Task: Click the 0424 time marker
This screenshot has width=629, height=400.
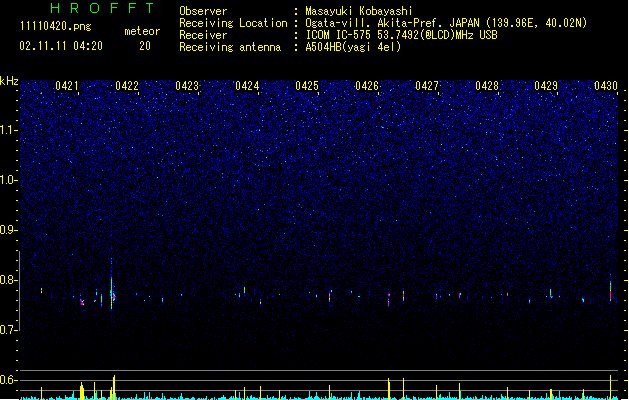Action: (247, 86)
